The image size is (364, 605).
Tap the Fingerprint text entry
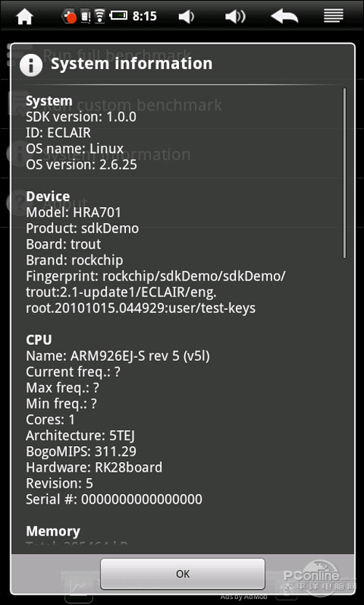coord(155,292)
